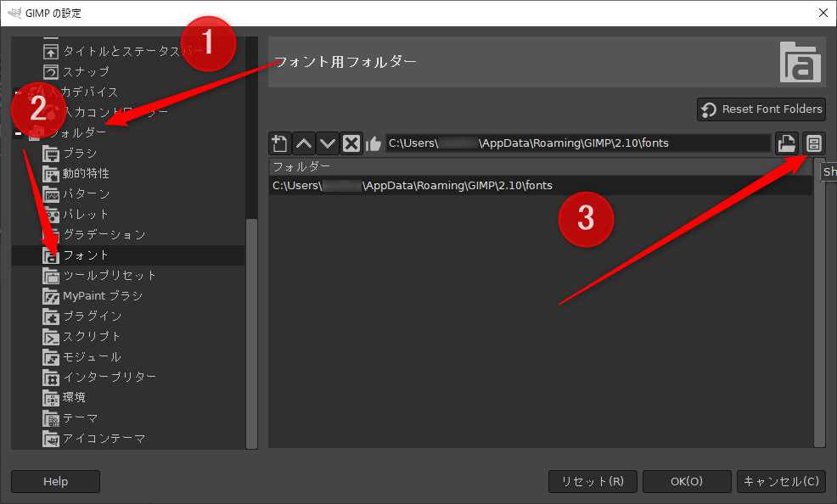The height and width of the screenshot is (504, 837).
Task: Open ブラシ folder settings
Action: [70, 154]
